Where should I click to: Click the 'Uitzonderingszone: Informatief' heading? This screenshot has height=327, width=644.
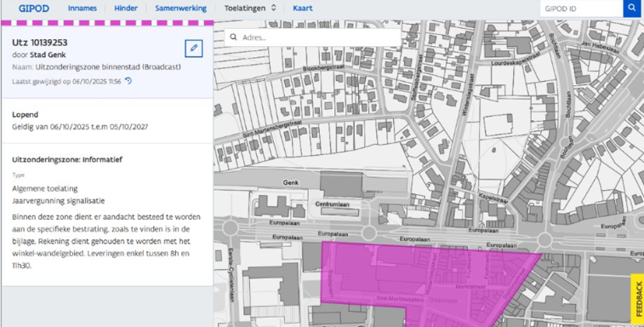67,159
